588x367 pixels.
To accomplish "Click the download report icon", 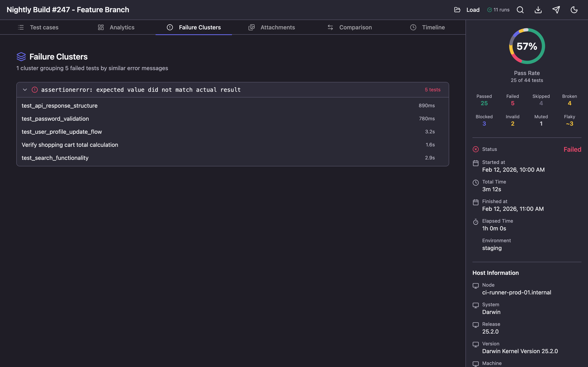I will point(538,10).
